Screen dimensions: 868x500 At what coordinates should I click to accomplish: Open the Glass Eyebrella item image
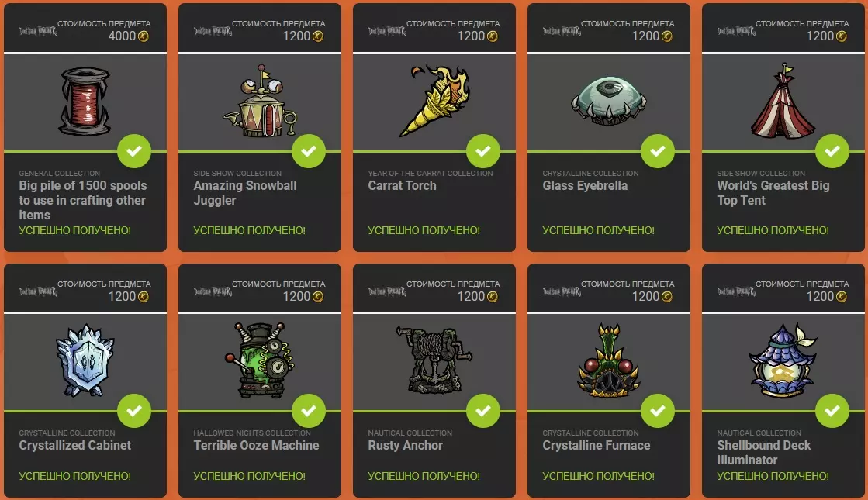pos(608,100)
